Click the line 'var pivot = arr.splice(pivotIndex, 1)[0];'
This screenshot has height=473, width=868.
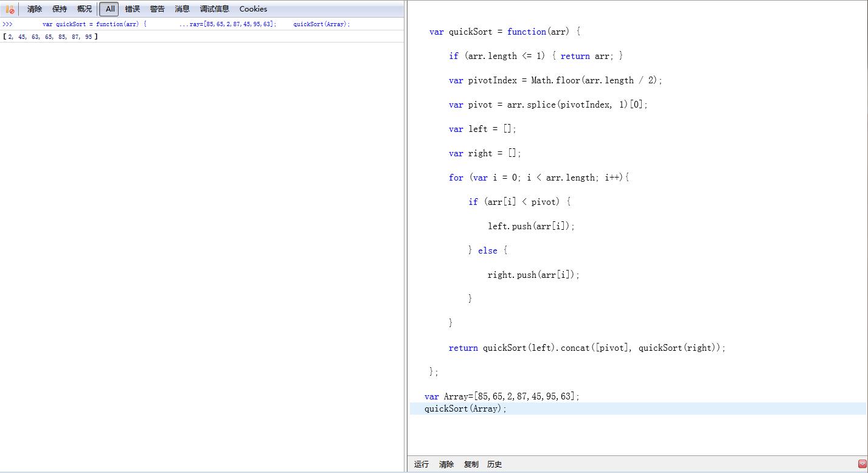548,105
